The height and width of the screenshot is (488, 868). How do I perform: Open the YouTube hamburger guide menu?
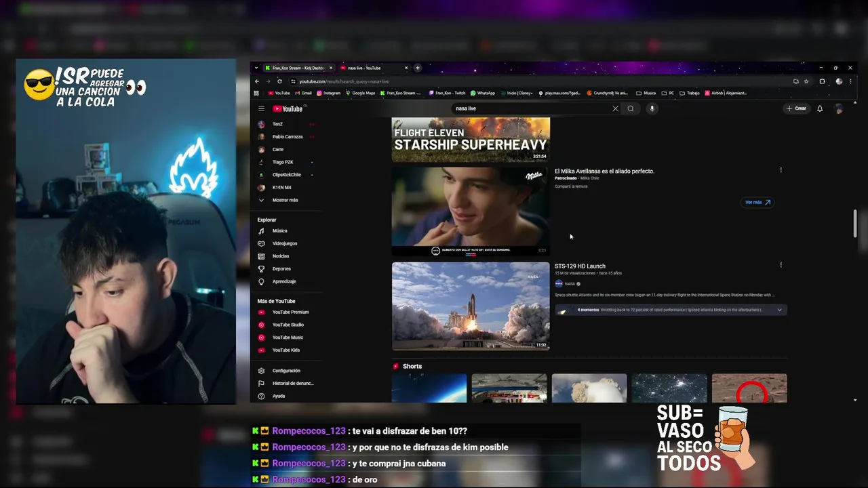pos(261,108)
